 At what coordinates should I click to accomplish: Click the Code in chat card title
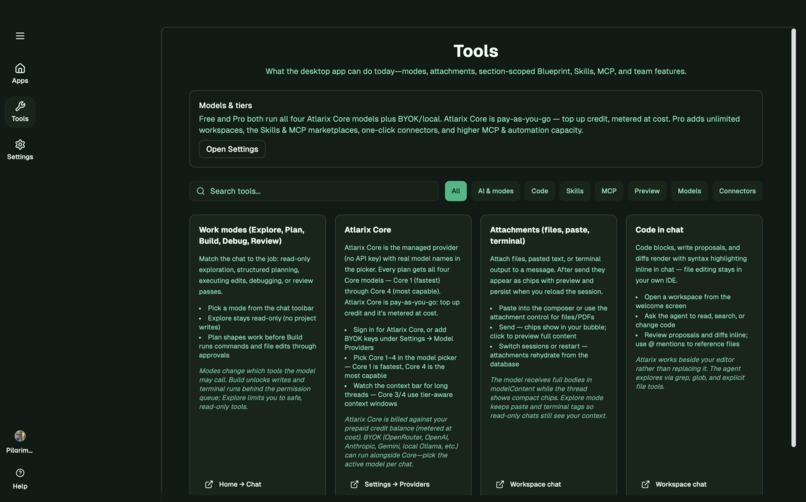660,230
